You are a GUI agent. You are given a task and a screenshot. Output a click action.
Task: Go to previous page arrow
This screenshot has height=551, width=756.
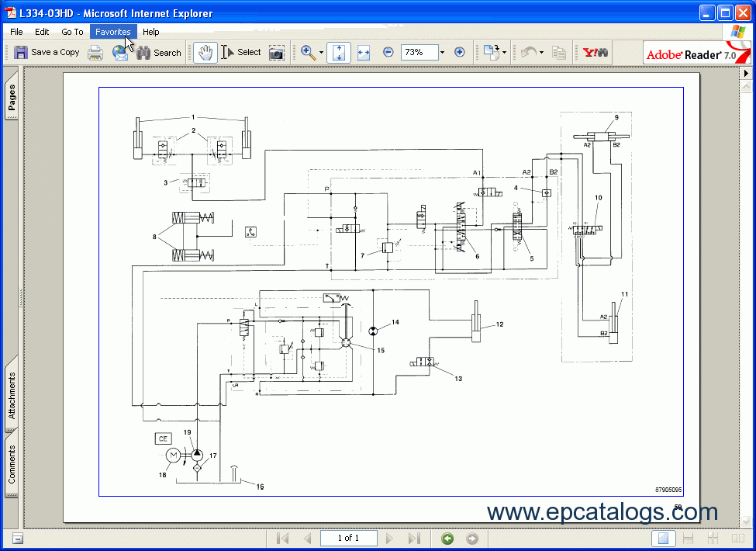[308, 538]
